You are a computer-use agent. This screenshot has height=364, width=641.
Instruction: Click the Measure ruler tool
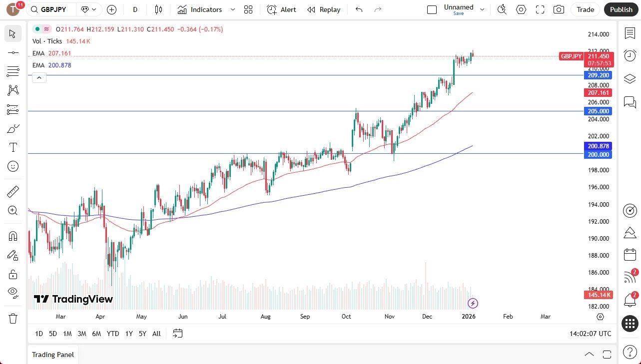(13, 192)
